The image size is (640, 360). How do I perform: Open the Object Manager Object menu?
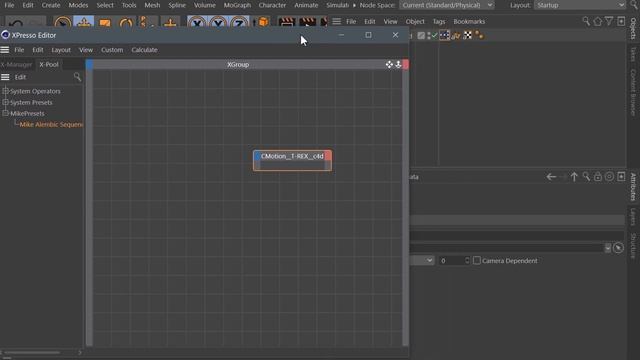(x=415, y=21)
